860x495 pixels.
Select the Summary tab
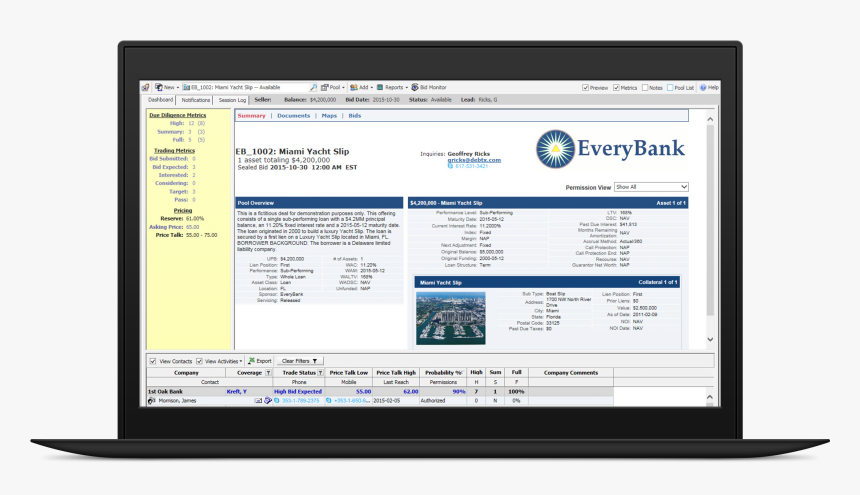(252, 116)
